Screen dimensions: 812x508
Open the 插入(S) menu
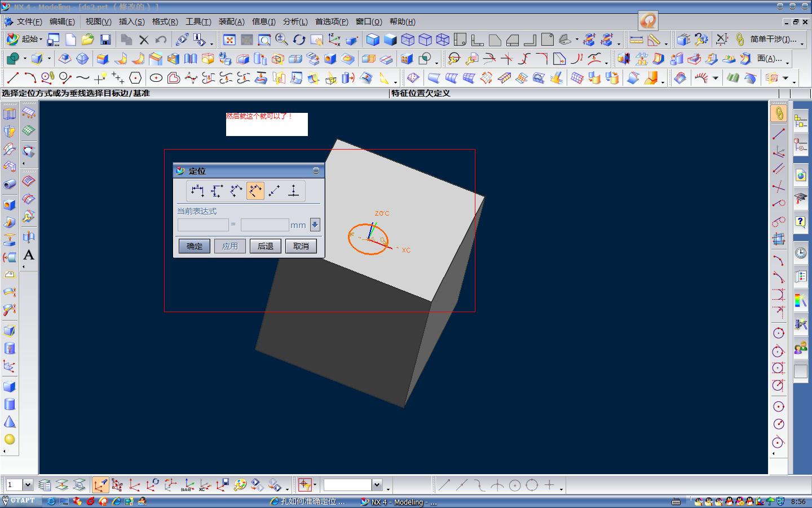(132, 21)
